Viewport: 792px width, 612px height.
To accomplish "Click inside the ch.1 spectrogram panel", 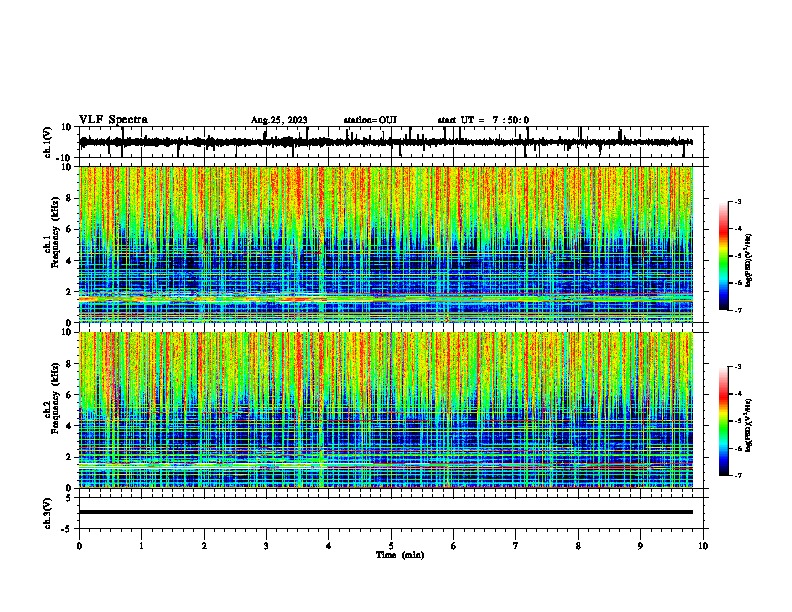I will [x=386, y=244].
